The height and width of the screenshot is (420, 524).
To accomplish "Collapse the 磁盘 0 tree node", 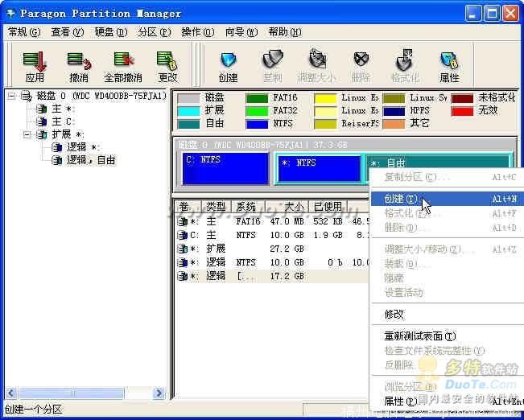I will 12,97.
